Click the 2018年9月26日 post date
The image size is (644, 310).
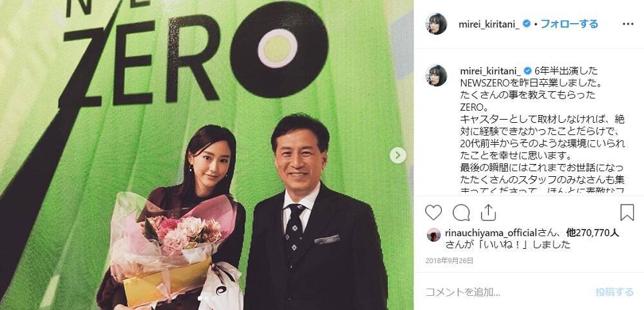450,260
